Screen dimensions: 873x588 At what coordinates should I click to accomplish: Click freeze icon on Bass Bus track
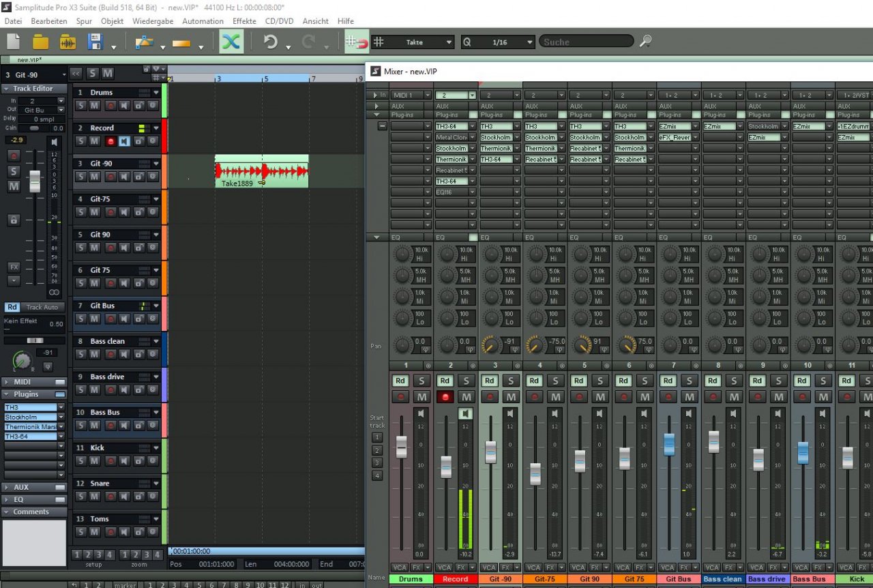(152, 425)
